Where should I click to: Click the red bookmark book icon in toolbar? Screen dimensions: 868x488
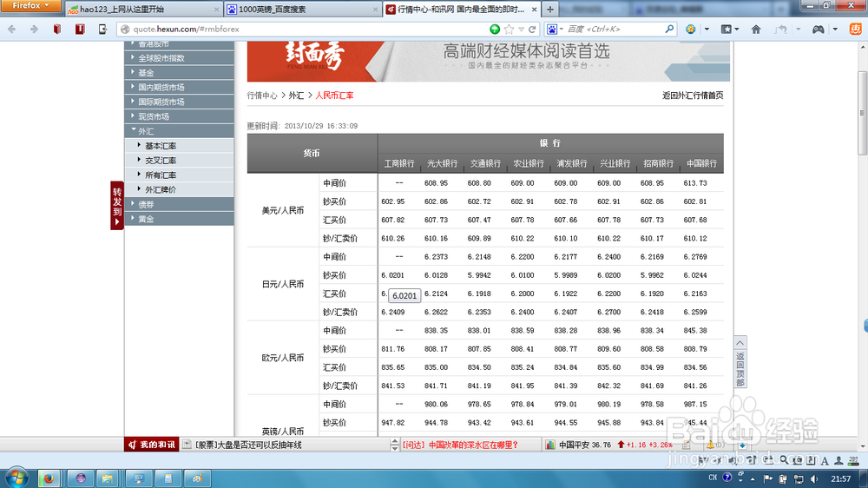point(57,29)
